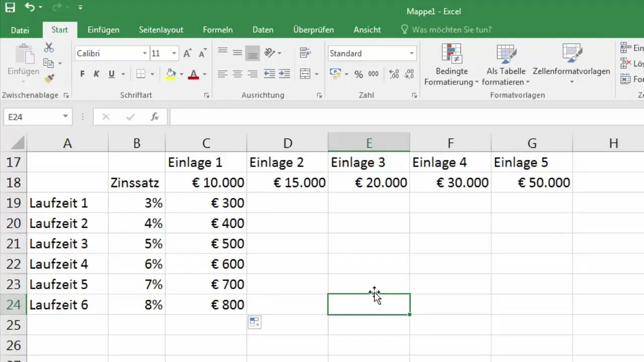Image resolution: width=644 pixels, height=362 pixels.
Task: Click in the formula bar input
Action: point(407,117)
